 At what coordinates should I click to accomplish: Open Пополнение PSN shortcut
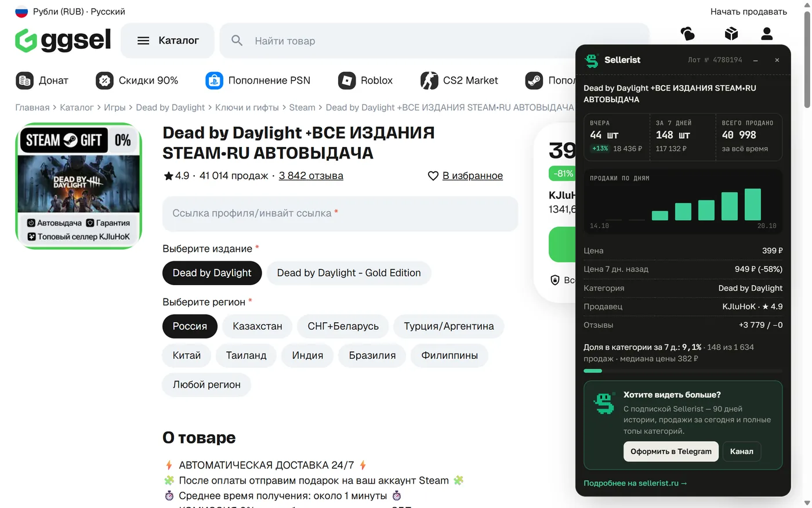point(258,81)
